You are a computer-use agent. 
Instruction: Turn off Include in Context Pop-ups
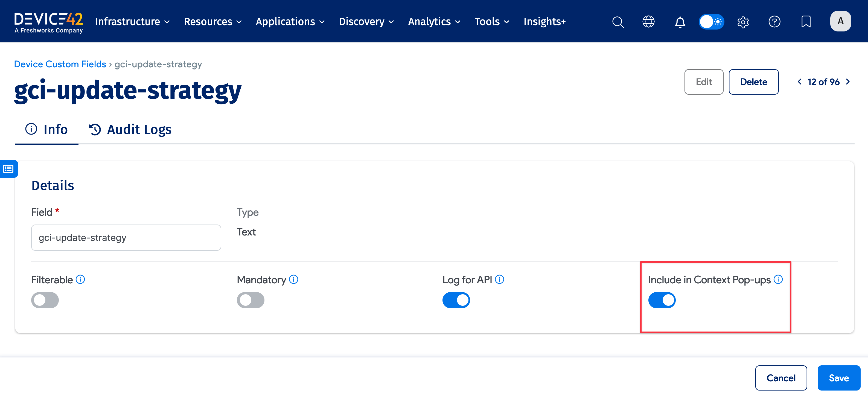pyautogui.click(x=662, y=300)
